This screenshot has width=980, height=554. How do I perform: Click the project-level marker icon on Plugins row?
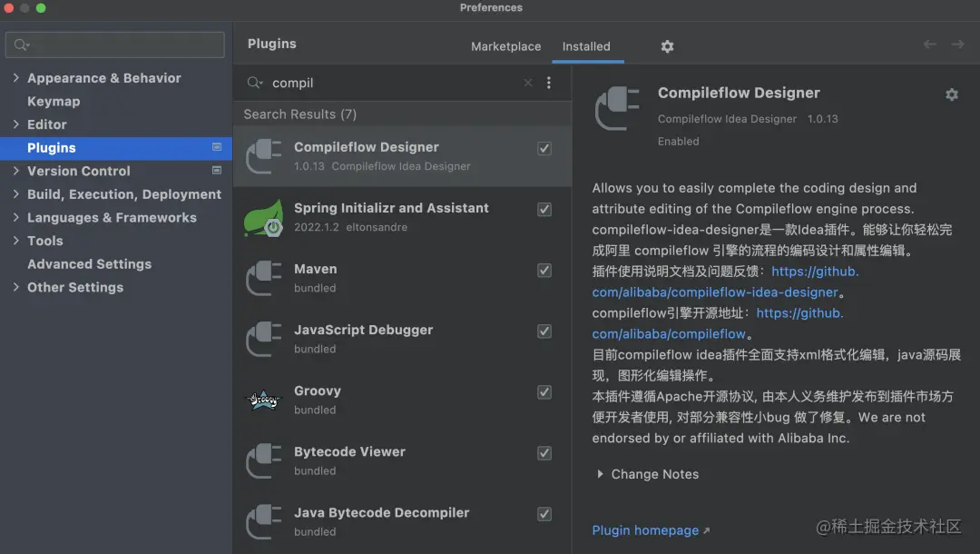pyautogui.click(x=217, y=147)
